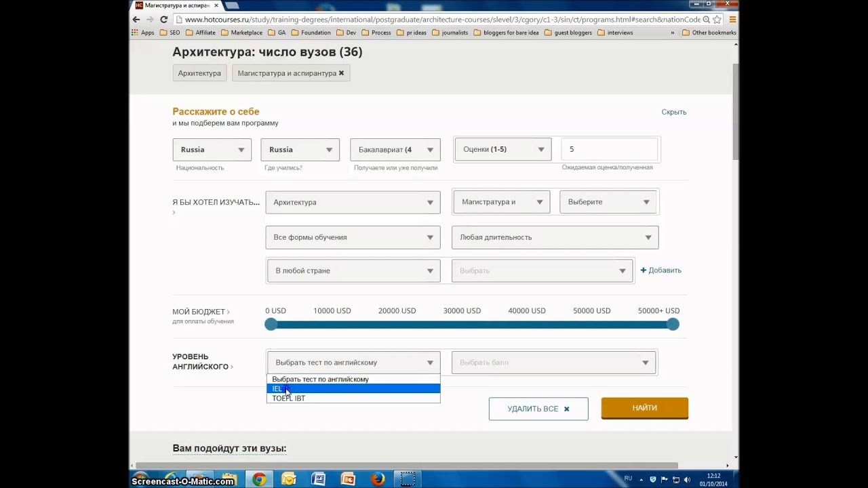Viewport: 868px width, 488px height.
Task: Click the zoom magnifier icon in address bar
Action: [707, 20]
